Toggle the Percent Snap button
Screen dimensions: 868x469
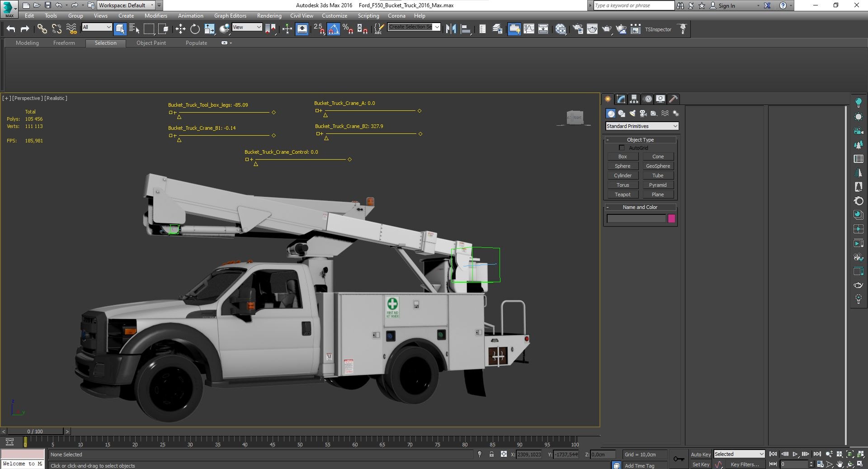tap(348, 29)
